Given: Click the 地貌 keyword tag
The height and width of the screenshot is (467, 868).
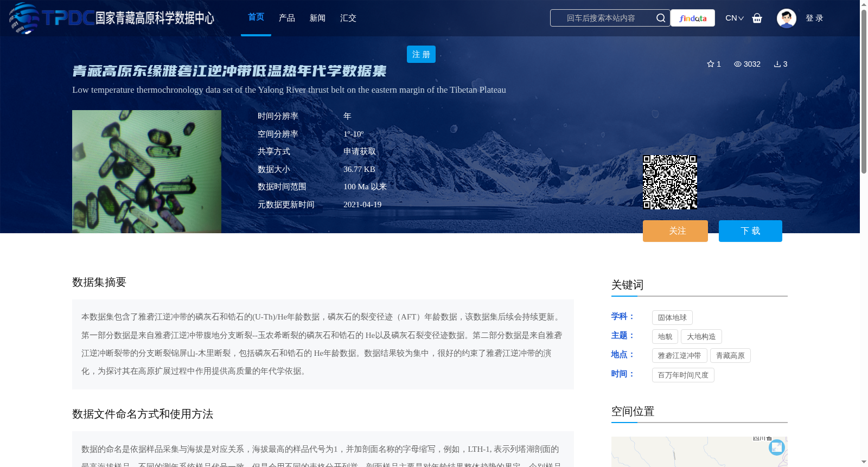Looking at the screenshot, I should click(665, 337).
